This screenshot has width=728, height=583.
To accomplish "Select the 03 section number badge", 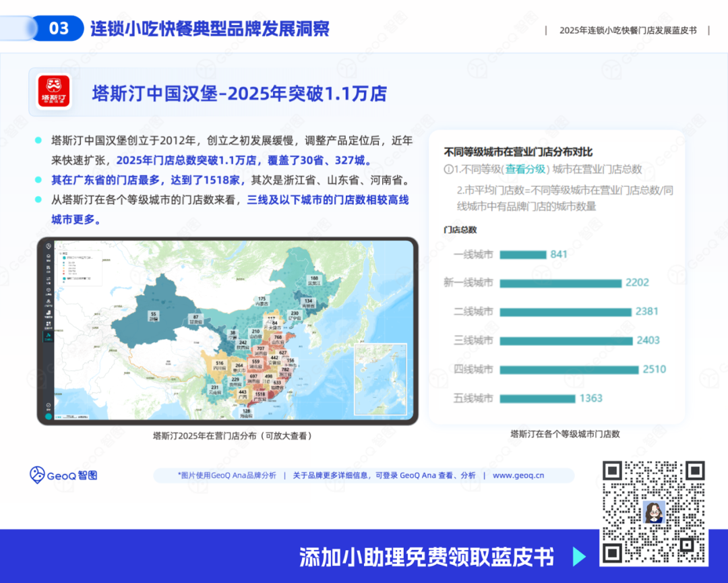I will [59, 28].
